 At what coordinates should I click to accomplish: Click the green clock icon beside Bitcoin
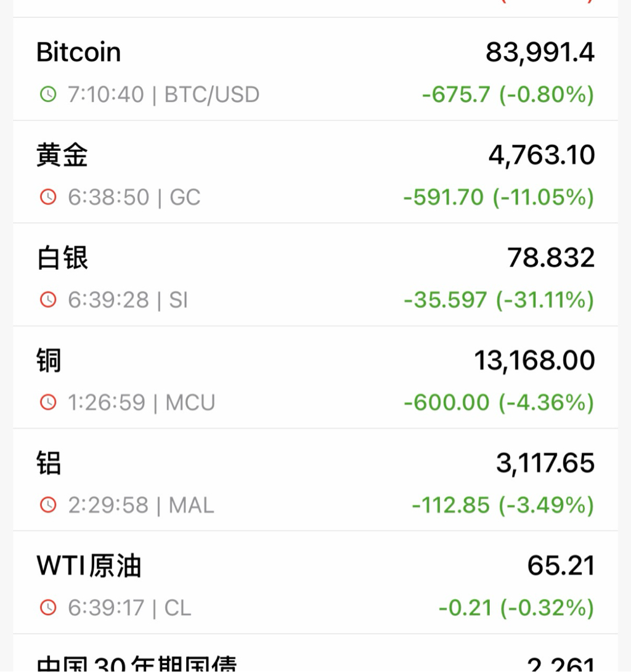click(x=47, y=94)
